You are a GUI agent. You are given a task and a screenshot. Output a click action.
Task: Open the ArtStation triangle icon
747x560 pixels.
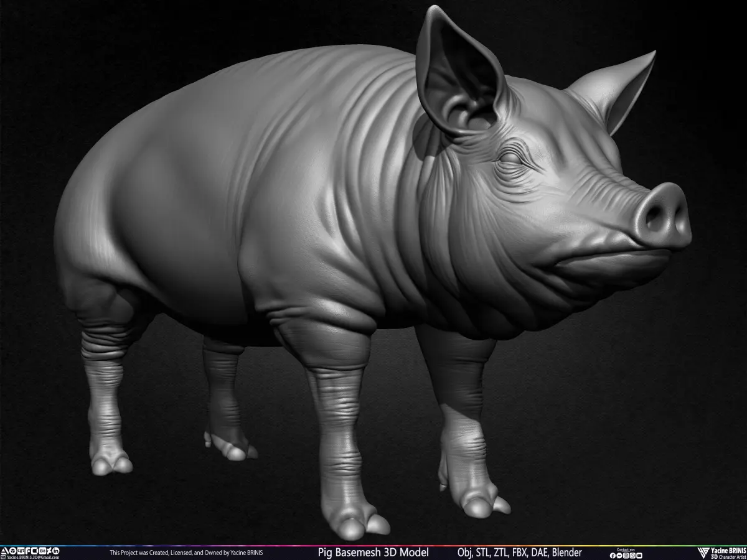tap(4, 551)
